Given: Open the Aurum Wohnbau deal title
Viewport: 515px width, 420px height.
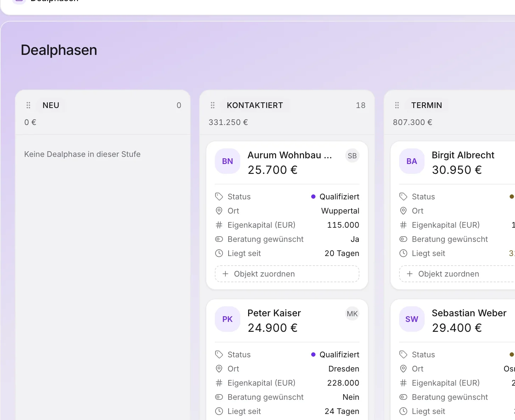Looking at the screenshot, I should tap(290, 155).
